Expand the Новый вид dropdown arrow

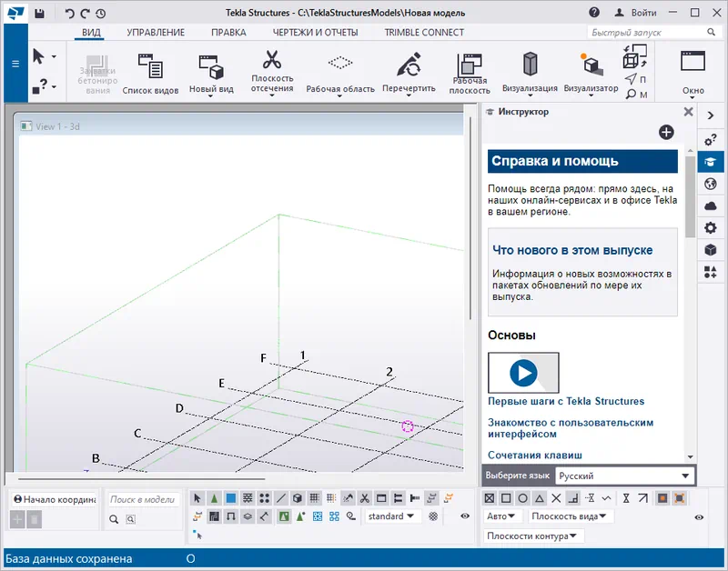211,96
